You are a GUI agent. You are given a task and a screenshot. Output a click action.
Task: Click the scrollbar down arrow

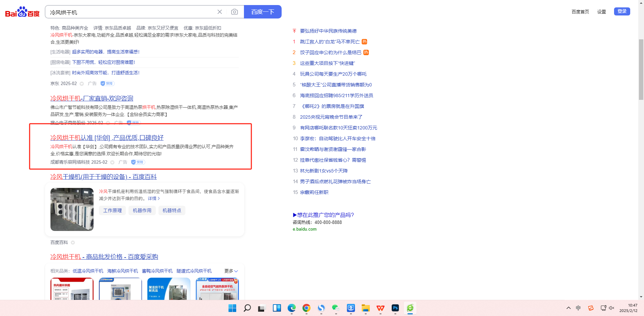coord(641,297)
